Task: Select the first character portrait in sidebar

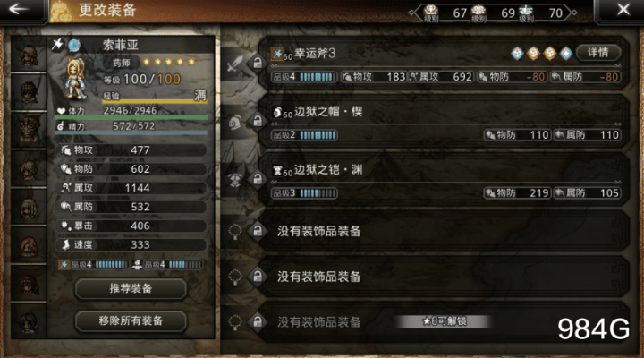Action: pos(29,55)
